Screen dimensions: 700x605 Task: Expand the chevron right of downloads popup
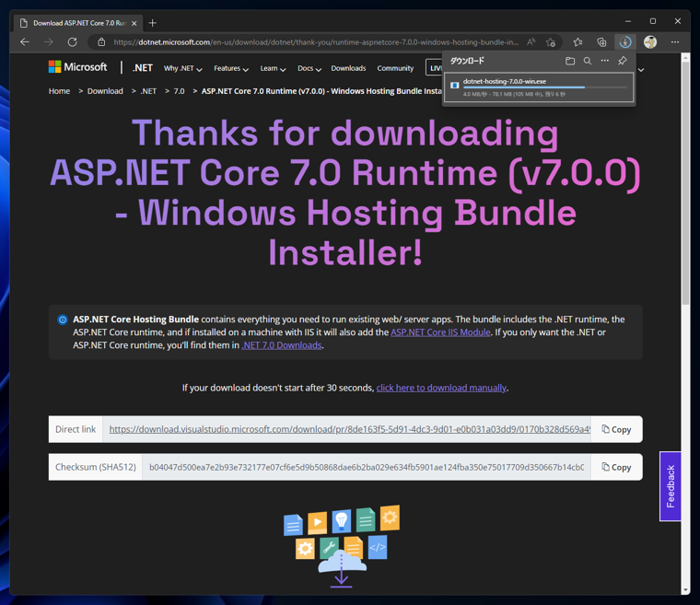(641, 70)
